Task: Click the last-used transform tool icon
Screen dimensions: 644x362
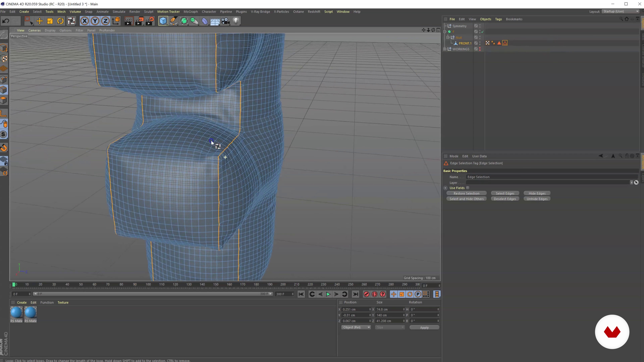Action: (71, 21)
